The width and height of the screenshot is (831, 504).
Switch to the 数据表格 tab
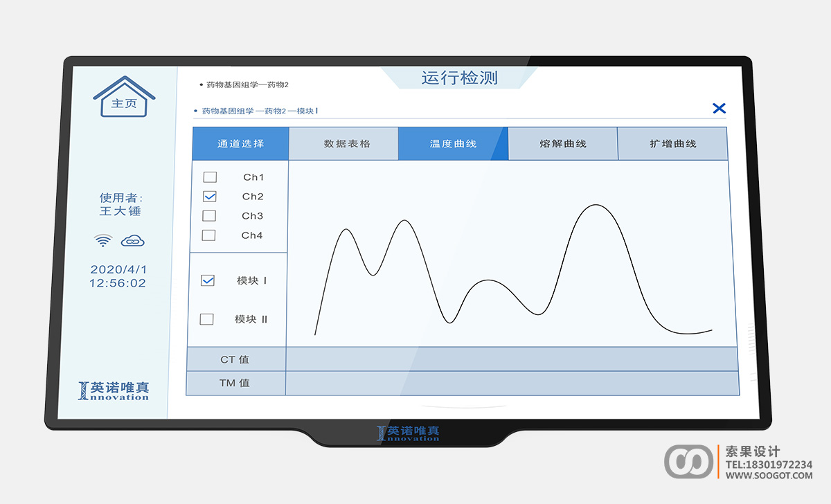(347, 144)
